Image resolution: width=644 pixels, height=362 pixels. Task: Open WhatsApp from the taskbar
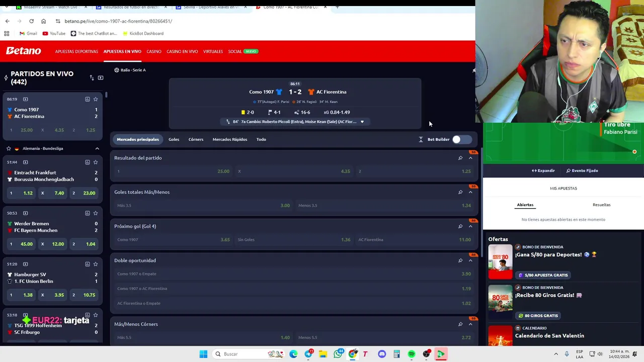pos(338,354)
